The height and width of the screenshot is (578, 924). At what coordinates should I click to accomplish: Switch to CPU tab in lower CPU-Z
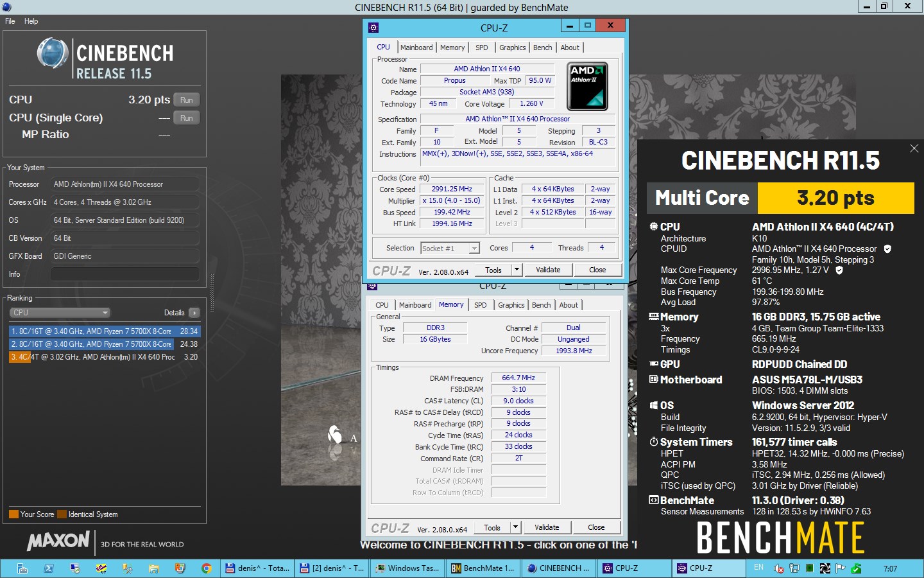[382, 305]
